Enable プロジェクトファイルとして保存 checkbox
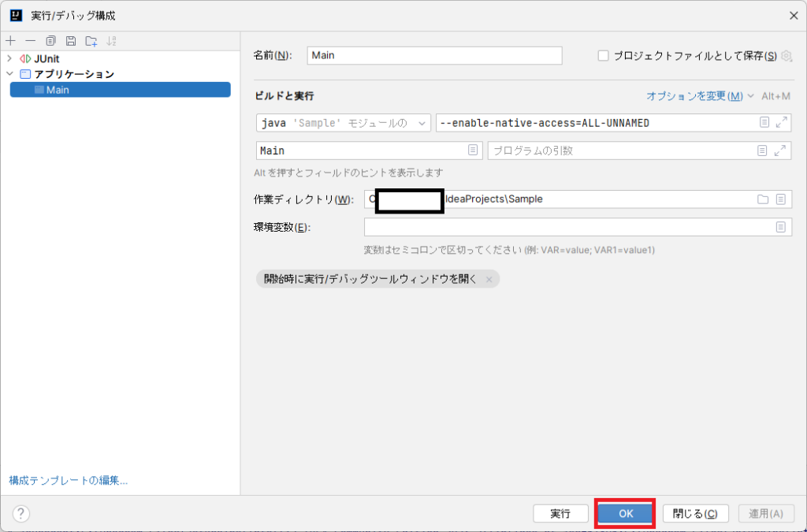Image resolution: width=807 pixels, height=532 pixels. click(602, 55)
